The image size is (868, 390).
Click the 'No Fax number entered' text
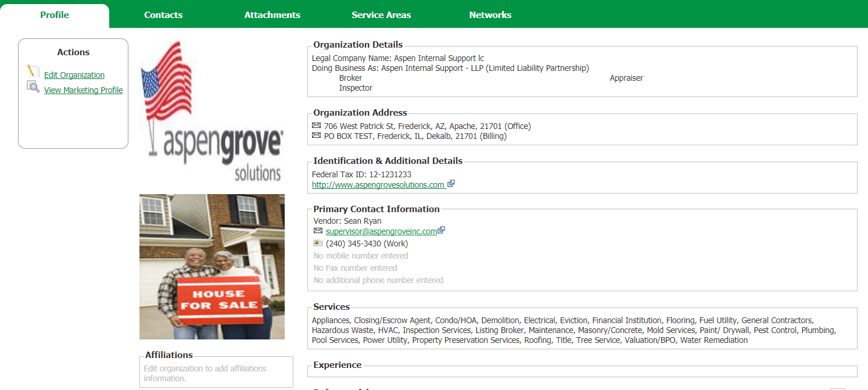(x=356, y=268)
